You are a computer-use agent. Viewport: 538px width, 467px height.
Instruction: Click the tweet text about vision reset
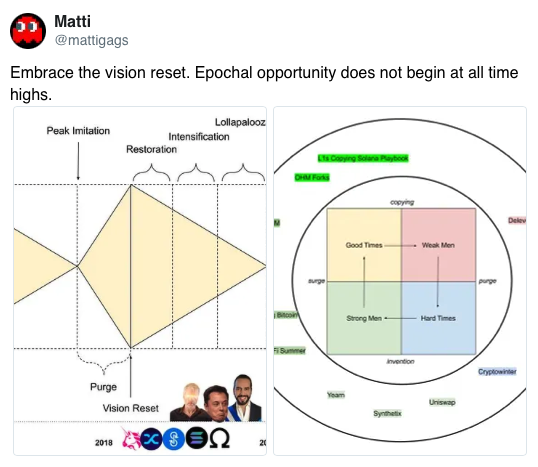coord(264,83)
